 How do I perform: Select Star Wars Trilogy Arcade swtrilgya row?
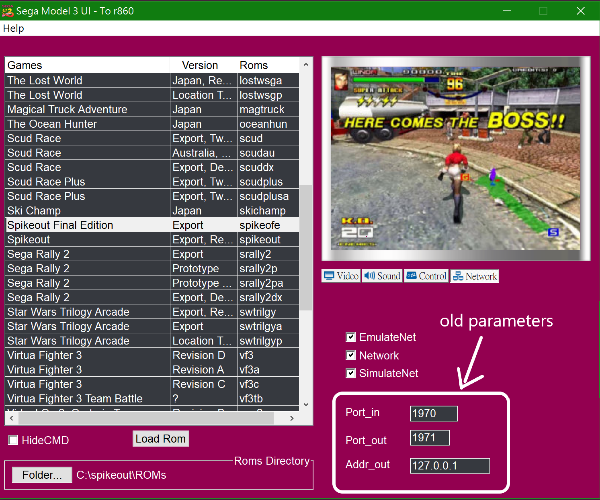click(152, 326)
